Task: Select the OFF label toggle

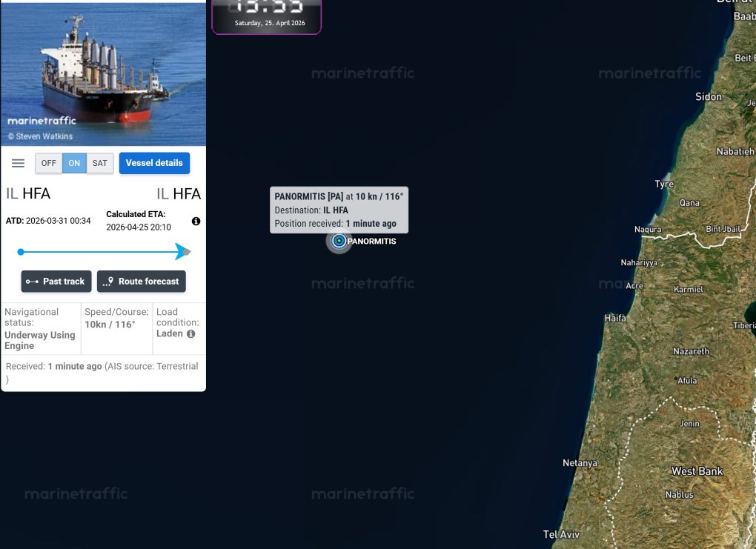Action: (x=49, y=164)
